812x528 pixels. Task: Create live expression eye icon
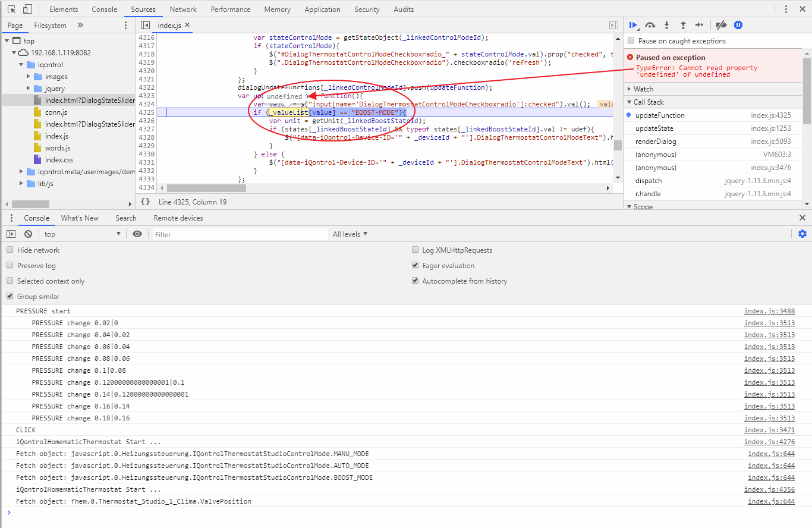coord(137,234)
